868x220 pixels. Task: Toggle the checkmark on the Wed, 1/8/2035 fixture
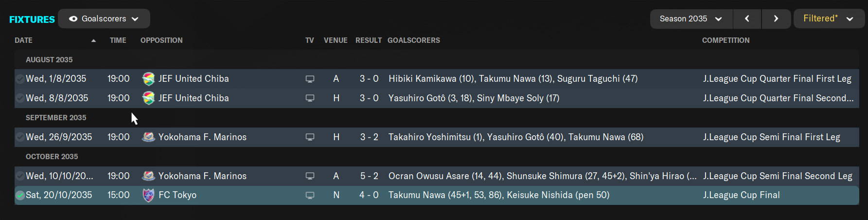pyautogui.click(x=20, y=79)
